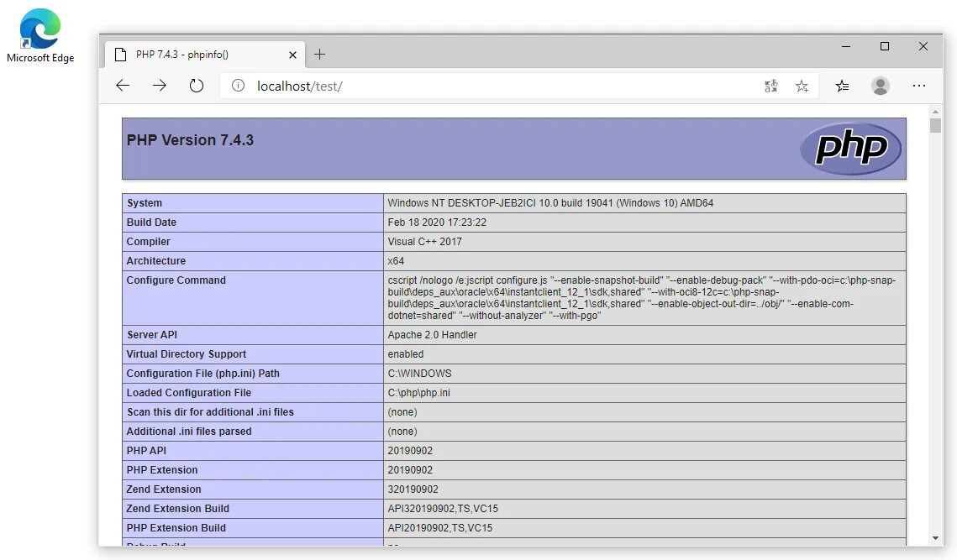Screen dimensions: 957x560
Task: Minimize the Edge browser window
Action: (x=846, y=46)
